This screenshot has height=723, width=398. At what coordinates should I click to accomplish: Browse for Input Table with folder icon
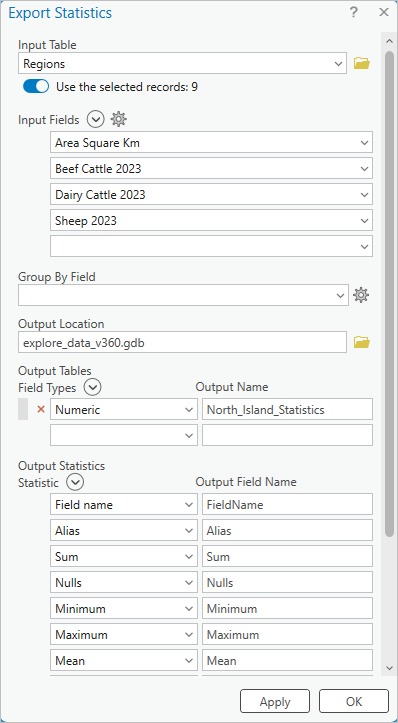pyautogui.click(x=362, y=63)
